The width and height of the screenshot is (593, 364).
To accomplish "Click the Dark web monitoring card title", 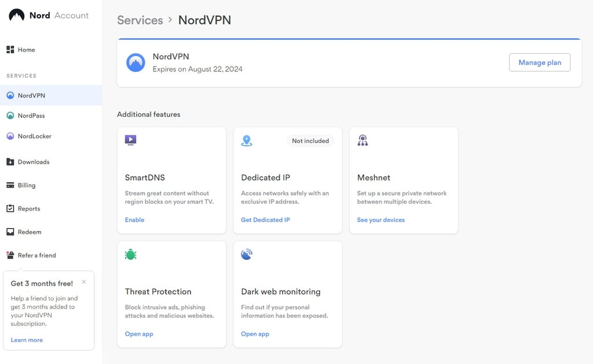I will 281,292.
